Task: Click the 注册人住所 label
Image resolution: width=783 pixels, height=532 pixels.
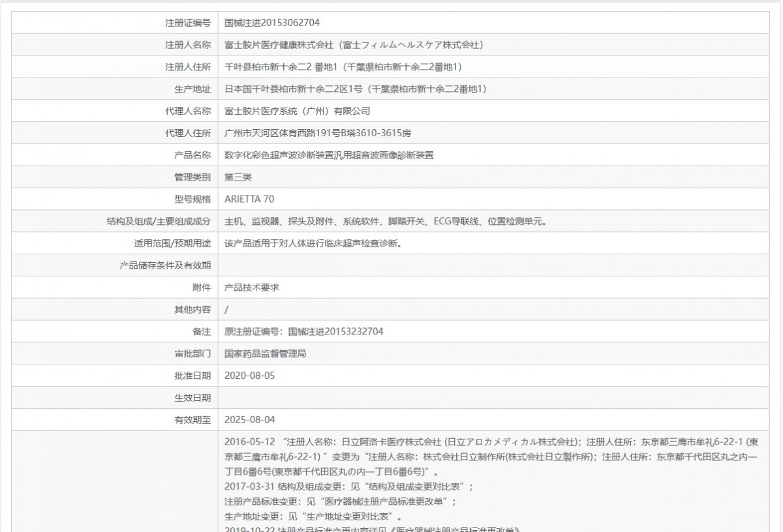Action: point(188,67)
